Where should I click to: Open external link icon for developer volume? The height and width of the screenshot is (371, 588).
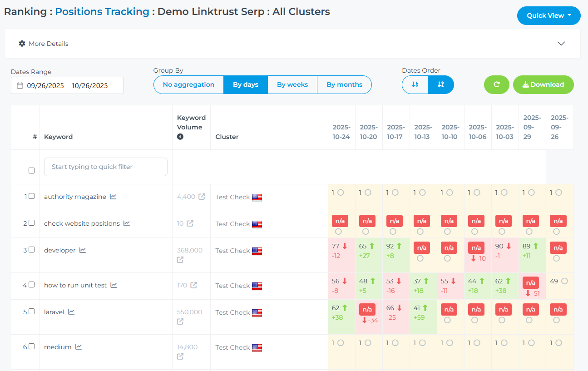pyautogui.click(x=180, y=260)
